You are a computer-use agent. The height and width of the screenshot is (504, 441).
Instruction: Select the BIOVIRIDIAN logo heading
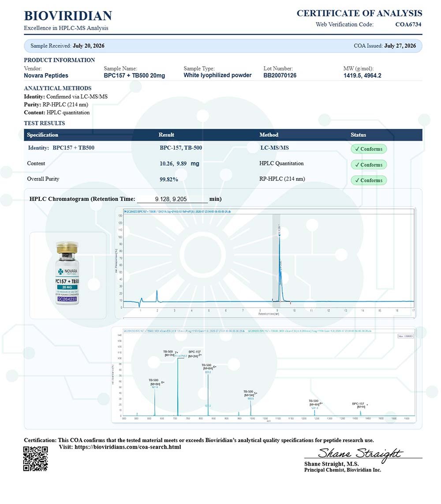(68, 16)
